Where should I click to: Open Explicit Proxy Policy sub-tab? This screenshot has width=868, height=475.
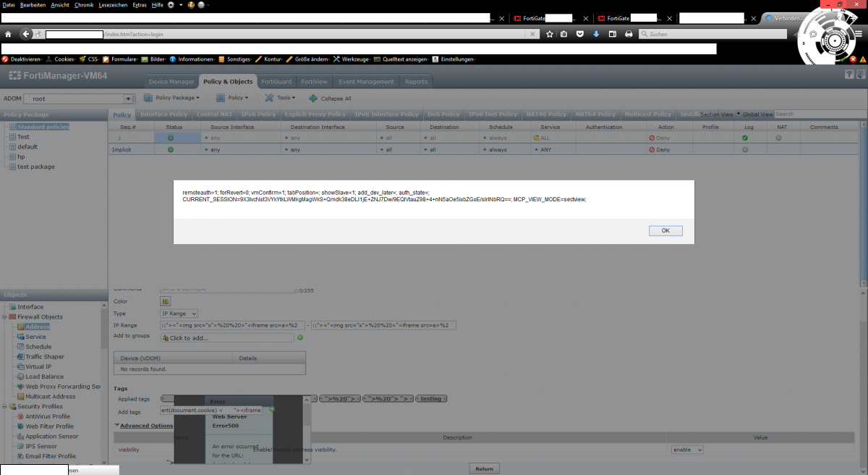pos(315,114)
